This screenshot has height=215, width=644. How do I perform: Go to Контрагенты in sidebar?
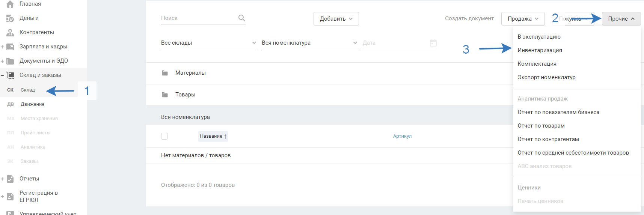(x=37, y=32)
